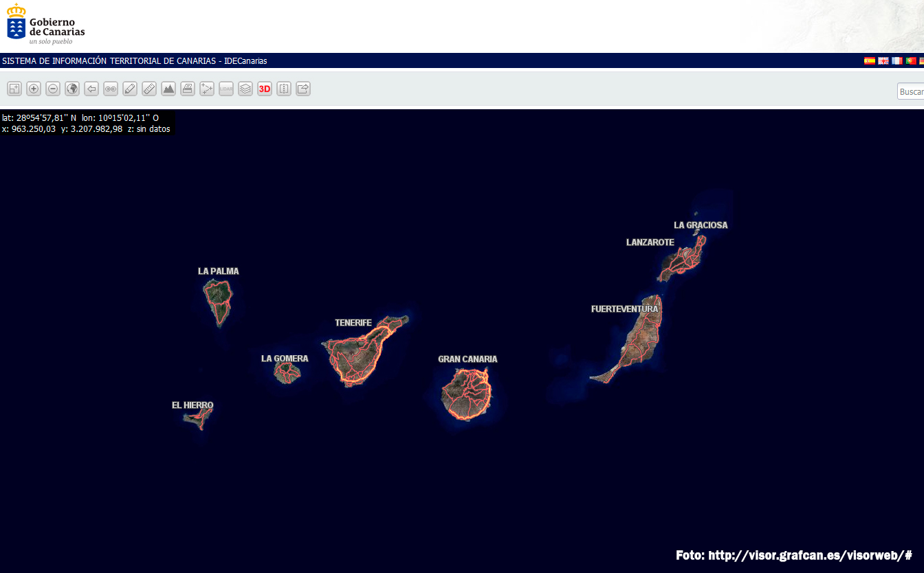Image resolution: width=924 pixels, height=573 pixels.
Task: Choose the French flag language
Action: [897, 61]
